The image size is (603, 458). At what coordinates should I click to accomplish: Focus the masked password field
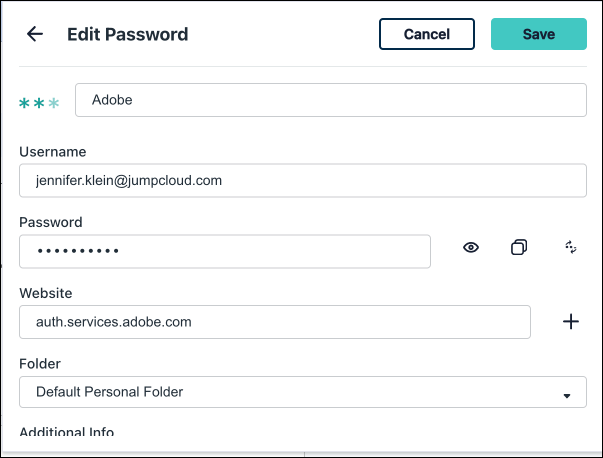pos(225,251)
